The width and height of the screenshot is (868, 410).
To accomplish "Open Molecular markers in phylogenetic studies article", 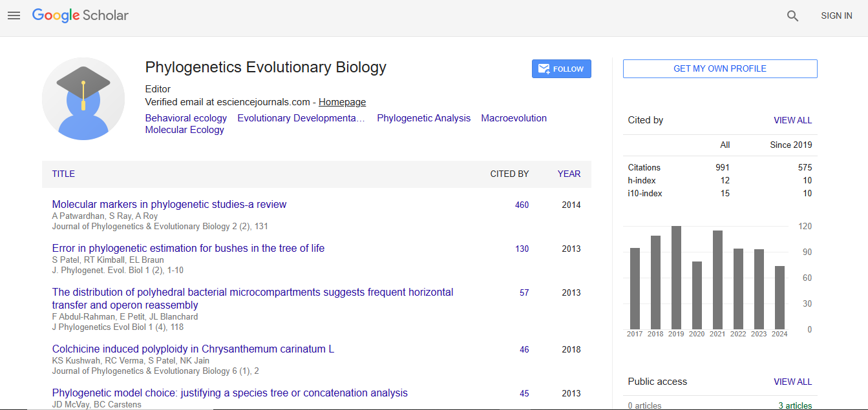I will [169, 205].
